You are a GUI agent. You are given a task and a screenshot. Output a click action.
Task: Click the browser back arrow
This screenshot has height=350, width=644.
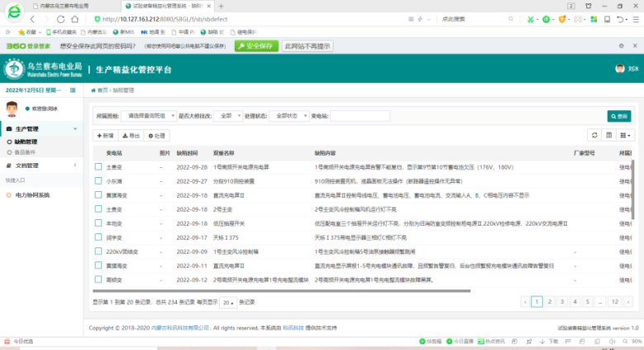click(x=34, y=18)
